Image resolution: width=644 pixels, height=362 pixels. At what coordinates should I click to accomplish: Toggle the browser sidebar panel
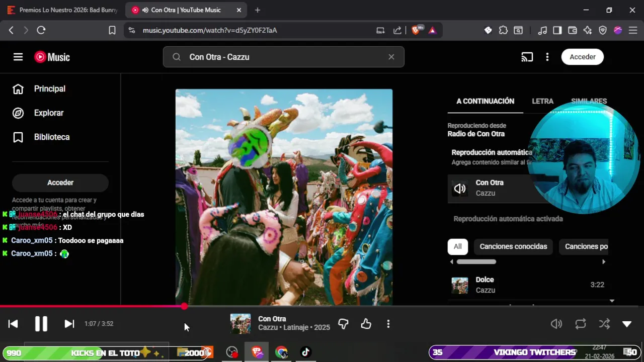point(557,30)
